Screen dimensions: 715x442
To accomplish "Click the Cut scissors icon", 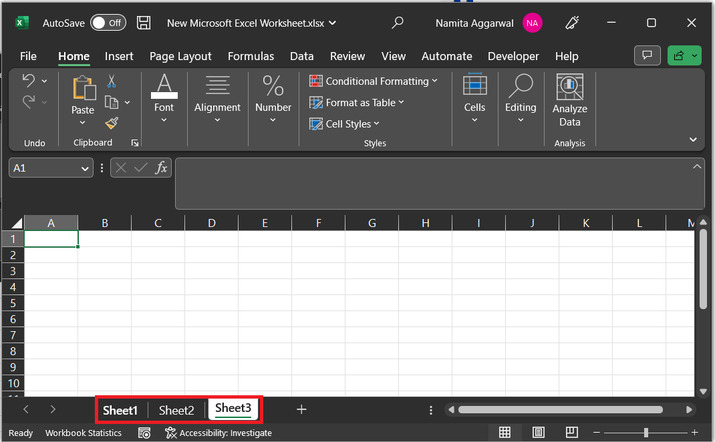I will click(x=111, y=82).
